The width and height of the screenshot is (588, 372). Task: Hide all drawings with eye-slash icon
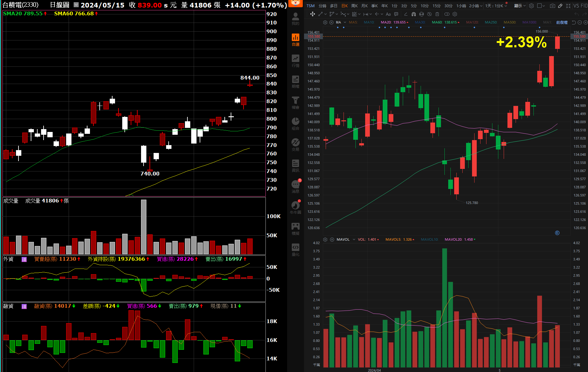[429, 14]
